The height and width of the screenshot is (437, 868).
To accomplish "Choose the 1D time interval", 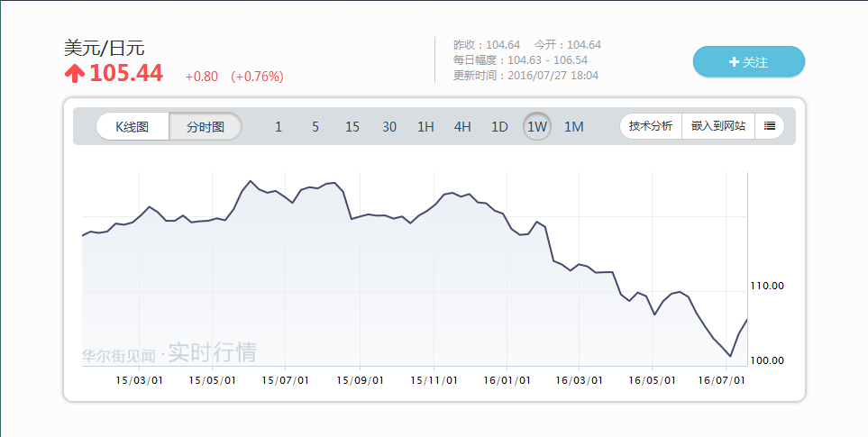I will click(x=499, y=127).
